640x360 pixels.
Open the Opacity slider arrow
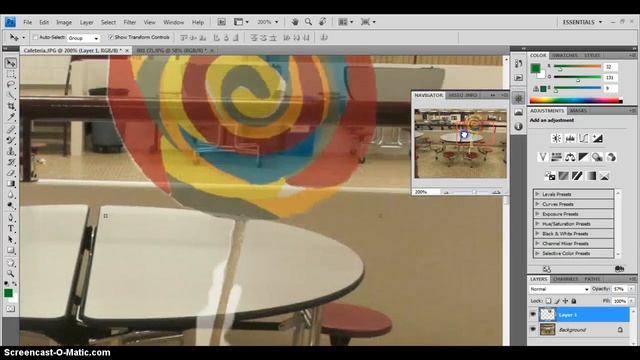click(x=632, y=289)
